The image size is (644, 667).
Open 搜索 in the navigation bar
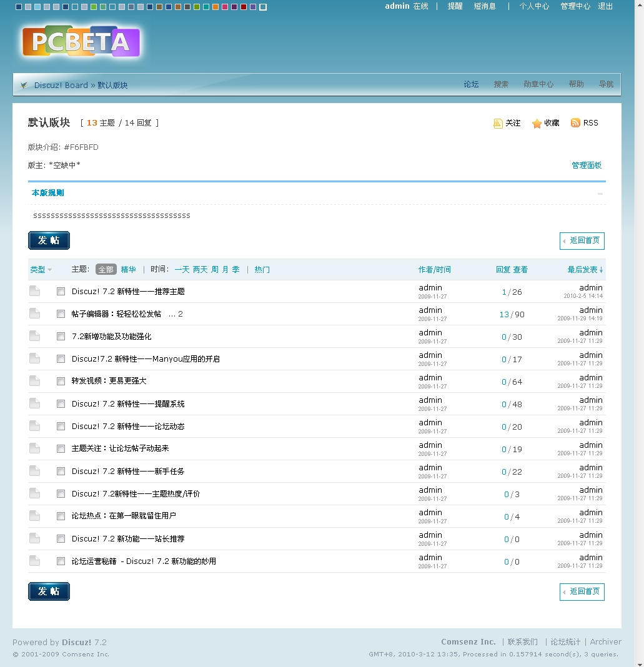point(501,84)
